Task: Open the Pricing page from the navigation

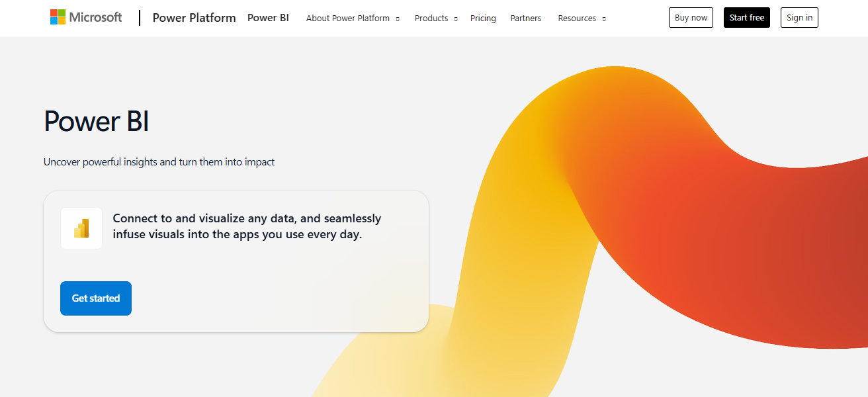Action: pyautogui.click(x=483, y=18)
